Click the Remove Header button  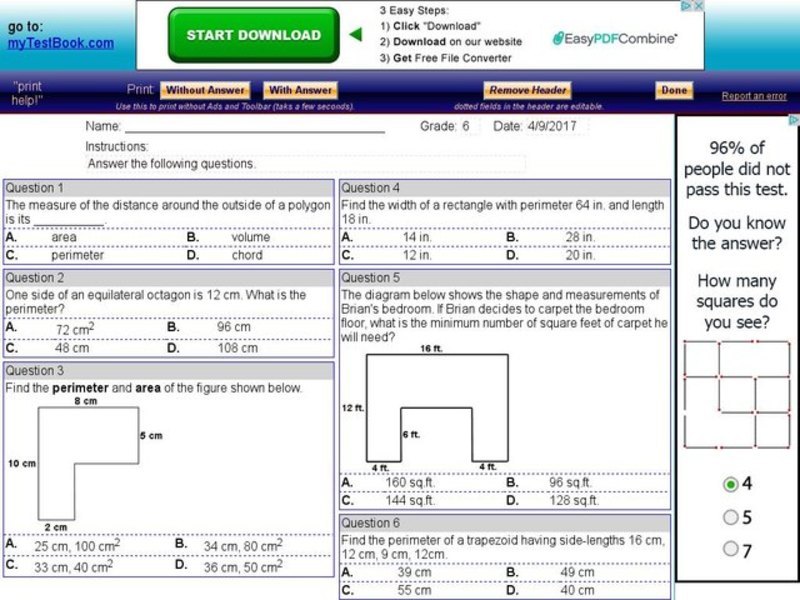[x=526, y=89]
